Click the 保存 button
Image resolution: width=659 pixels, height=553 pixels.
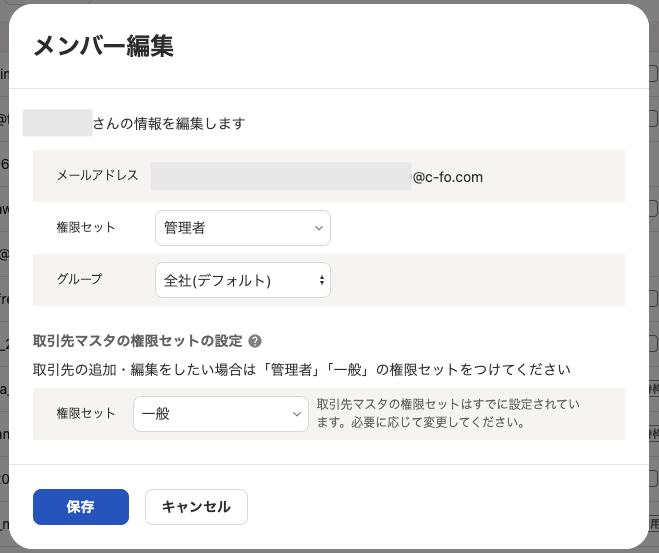click(81, 507)
